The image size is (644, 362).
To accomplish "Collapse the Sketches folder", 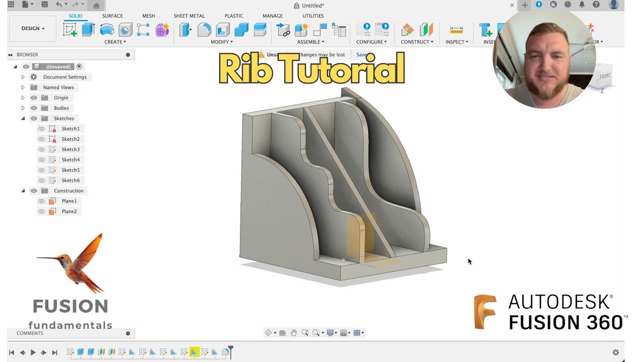I will pyautogui.click(x=23, y=119).
